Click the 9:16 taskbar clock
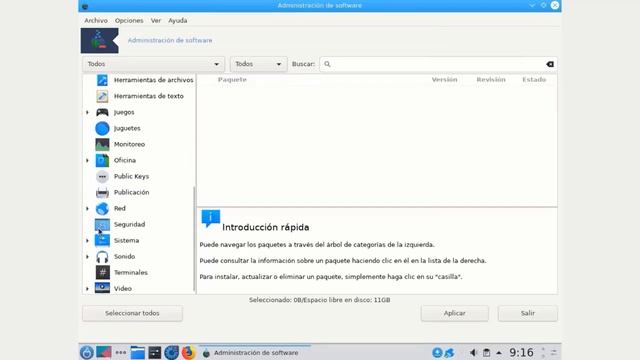The image size is (640, 360). click(521, 352)
